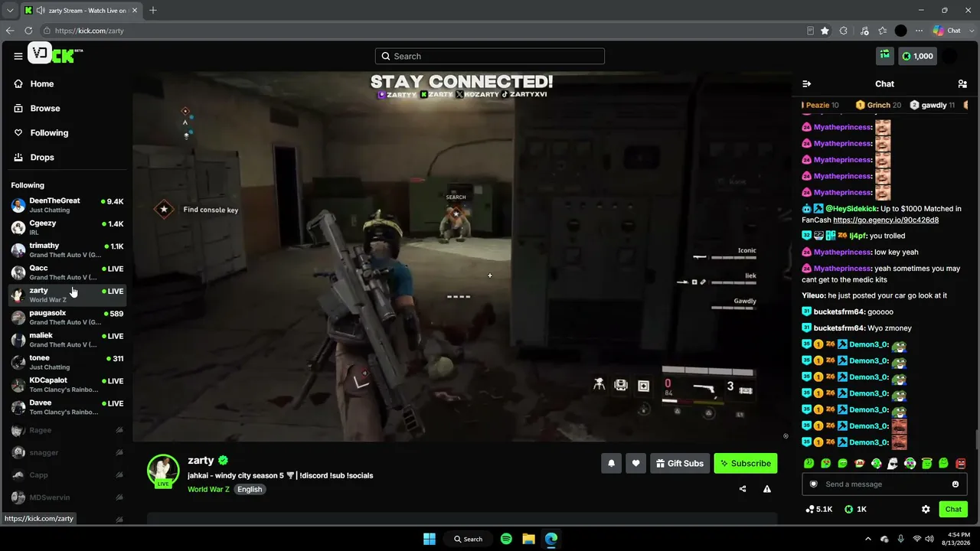The width and height of the screenshot is (980, 551).
Task: Open the gift shop icon in header
Action: pyautogui.click(x=885, y=56)
